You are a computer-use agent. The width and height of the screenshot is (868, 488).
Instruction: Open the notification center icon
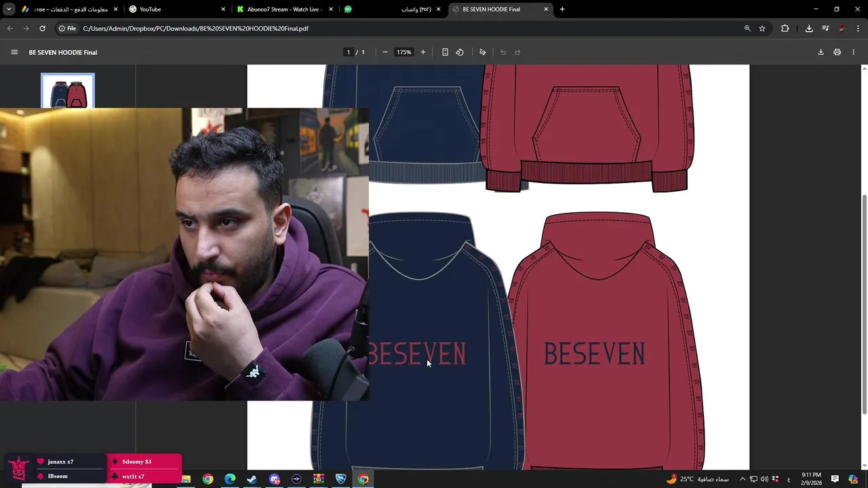pos(835,479)
